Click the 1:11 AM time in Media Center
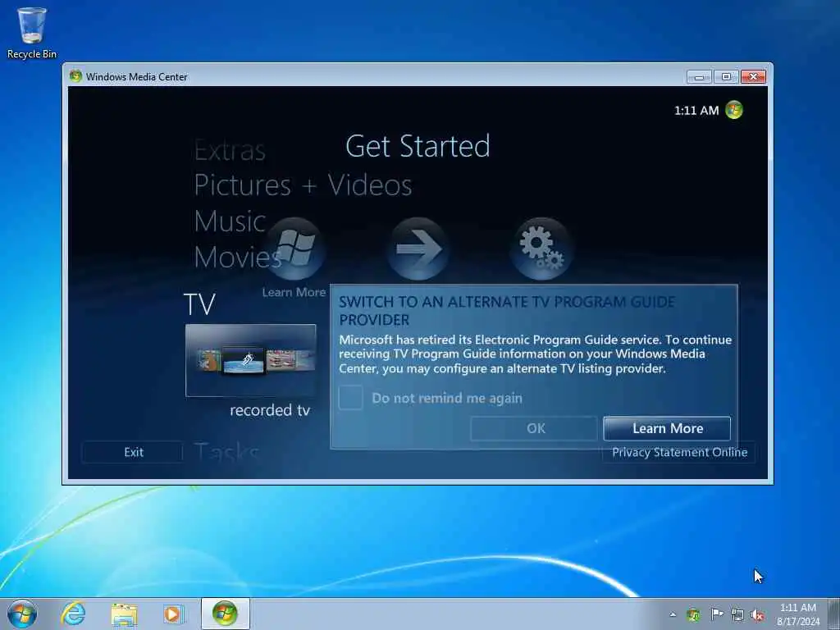Image resolution: width=840 pixels, height=630 pixels. coord(696,111)
